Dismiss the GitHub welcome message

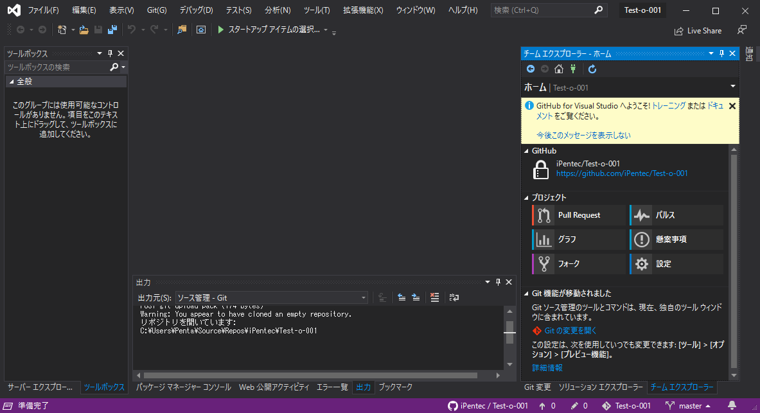(732, 106)
